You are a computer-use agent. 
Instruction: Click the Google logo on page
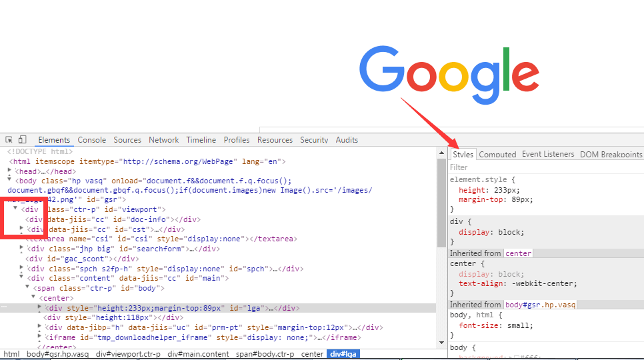click(449, 75)
